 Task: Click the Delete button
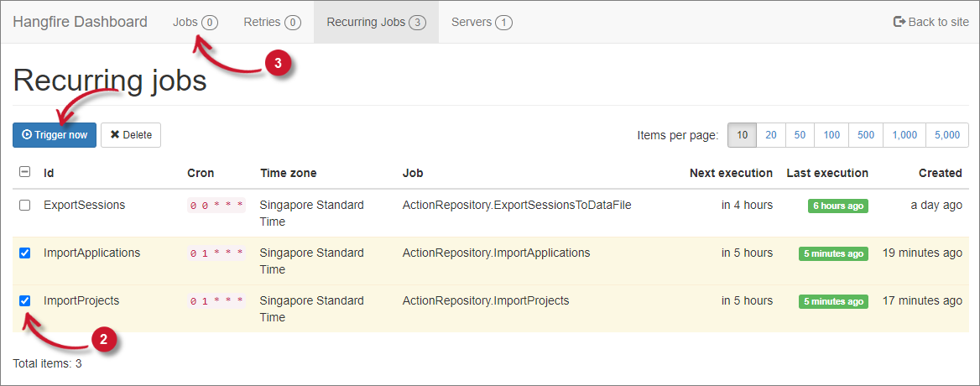(131, 135)
